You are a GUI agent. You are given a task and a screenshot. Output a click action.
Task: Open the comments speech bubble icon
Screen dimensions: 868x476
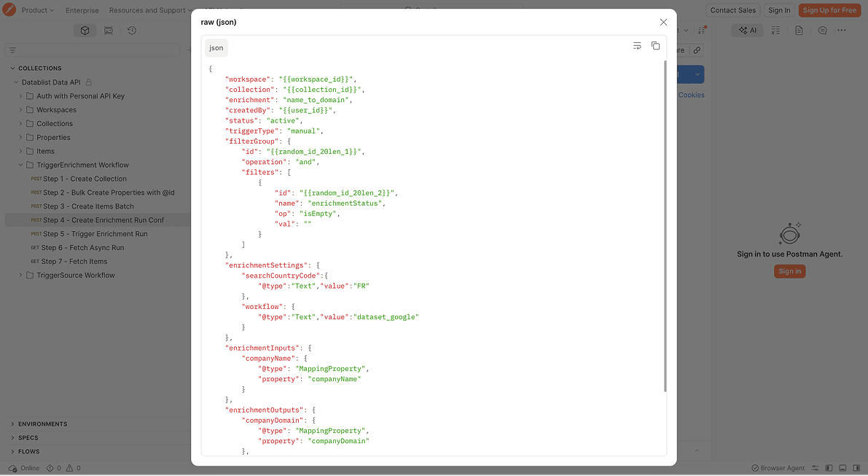coord(823,31)
